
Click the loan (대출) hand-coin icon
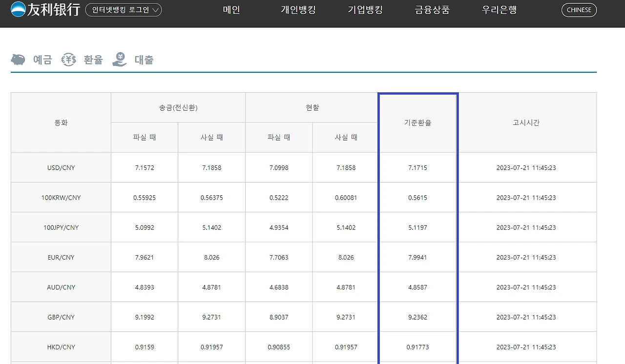[x=119, y=59]
